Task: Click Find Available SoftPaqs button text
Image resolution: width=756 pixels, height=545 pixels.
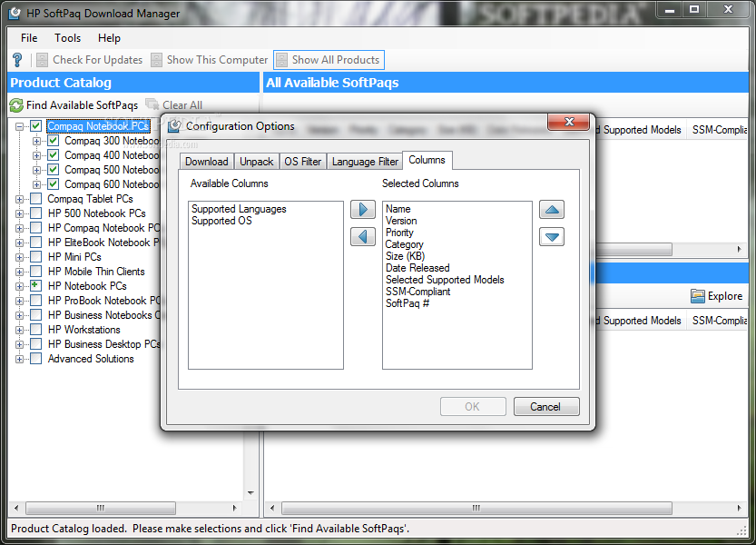Action: (82, 105)
